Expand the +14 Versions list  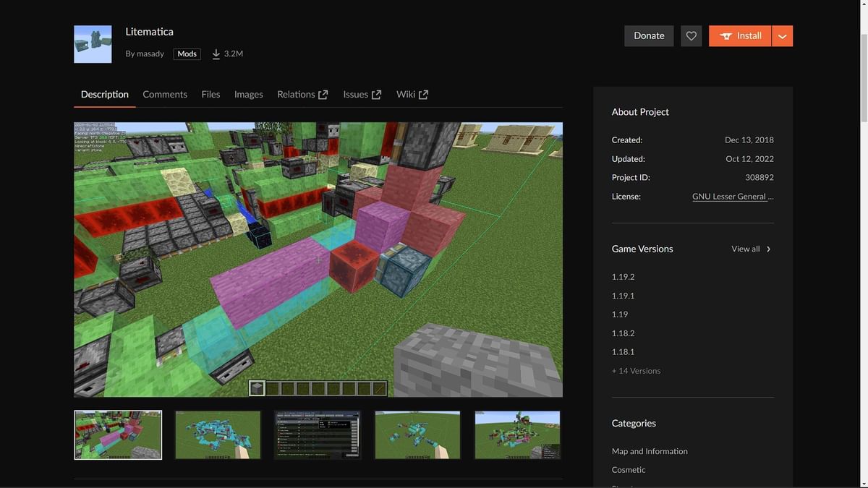[636, 370]
